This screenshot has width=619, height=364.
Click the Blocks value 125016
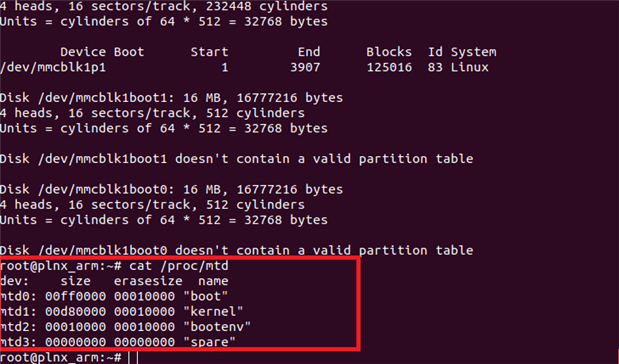pyautogui.click(x=389, y=67)
